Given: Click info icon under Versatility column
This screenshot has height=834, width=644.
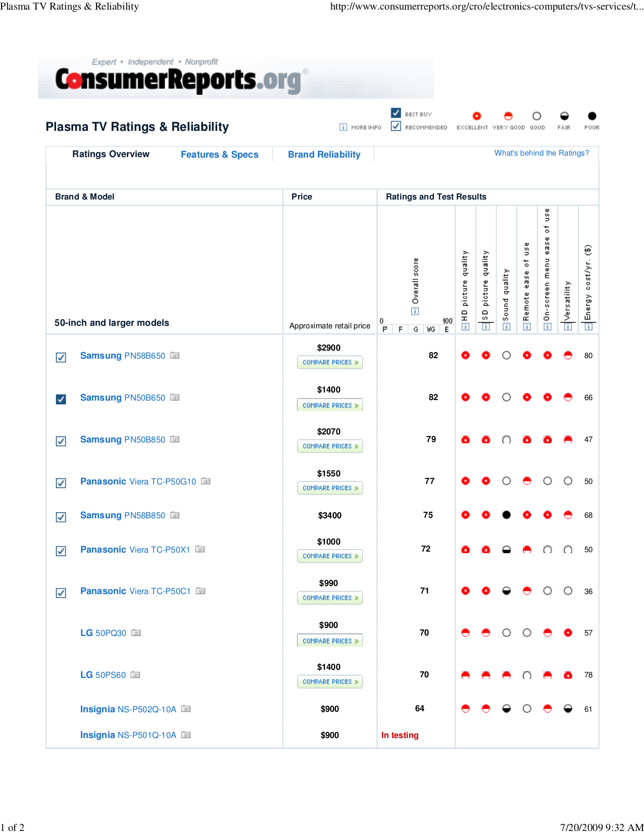Looking at the screenshot, I should click(568, 327).
